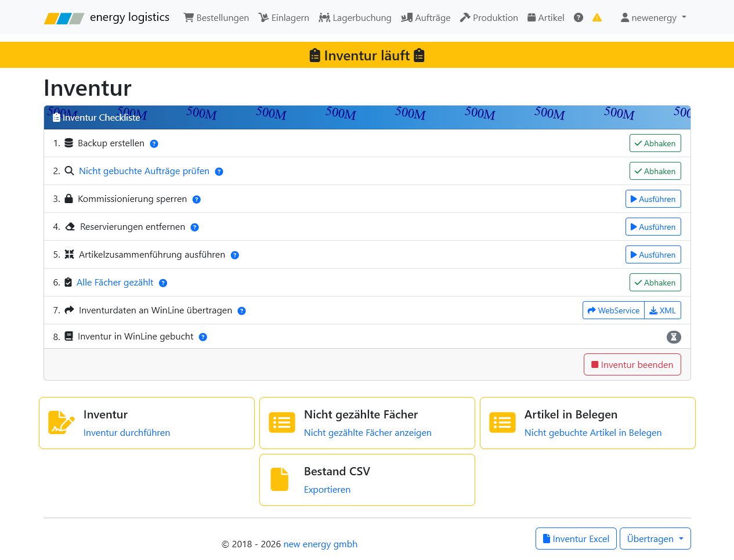Click the book icon by Inventur in WinLine gebucht
The image size is (734, 560).
pos(68,336)
